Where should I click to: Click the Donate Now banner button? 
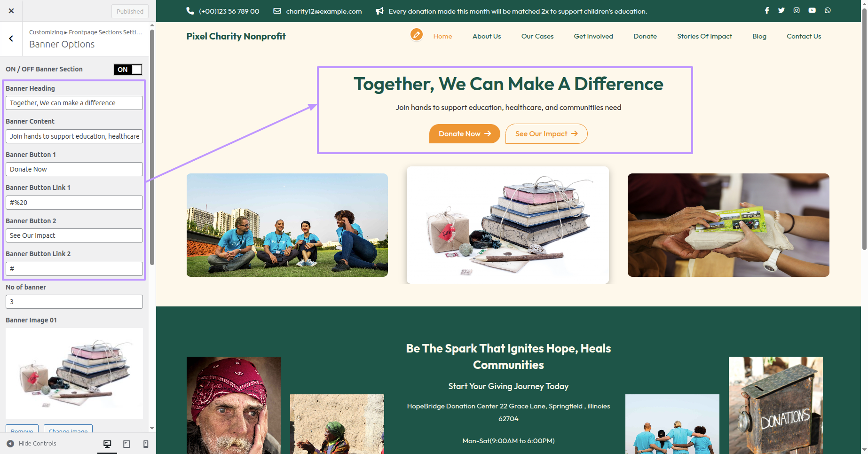pos(465,133)
